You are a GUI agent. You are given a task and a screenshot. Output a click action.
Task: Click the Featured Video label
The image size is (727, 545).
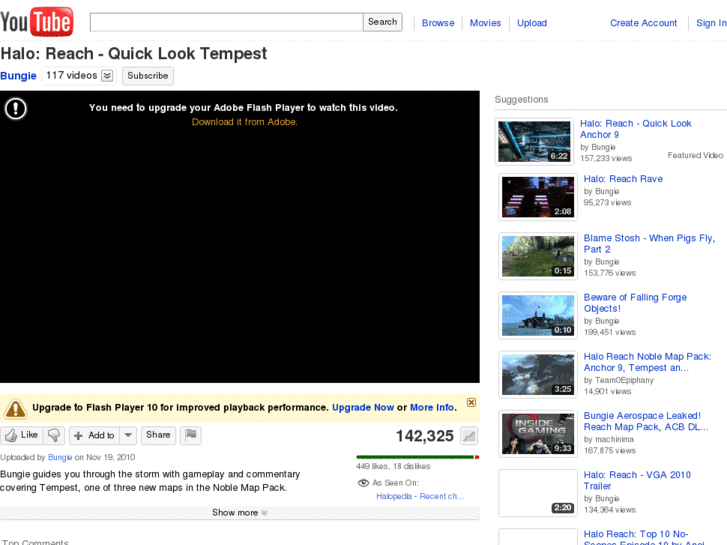point(695,155)
